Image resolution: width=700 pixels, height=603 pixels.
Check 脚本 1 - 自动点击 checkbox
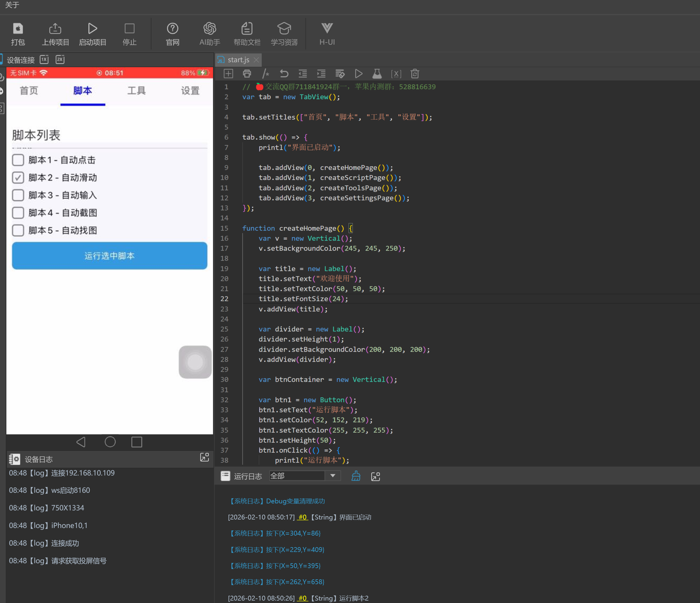pyautogui.click(x=18, y=160)
